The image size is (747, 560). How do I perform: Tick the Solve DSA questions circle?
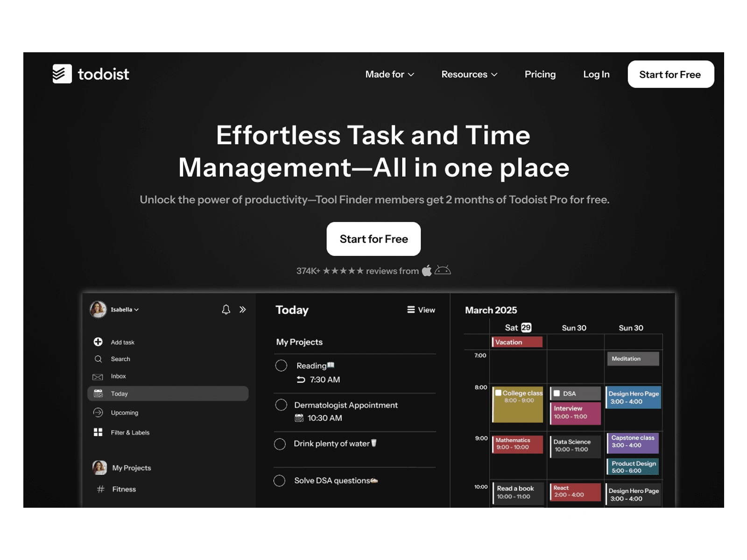coord(279,481)
